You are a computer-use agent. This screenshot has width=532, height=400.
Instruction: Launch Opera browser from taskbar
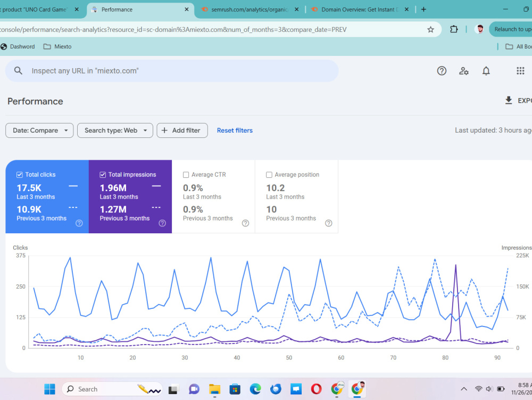coord(316,389)
